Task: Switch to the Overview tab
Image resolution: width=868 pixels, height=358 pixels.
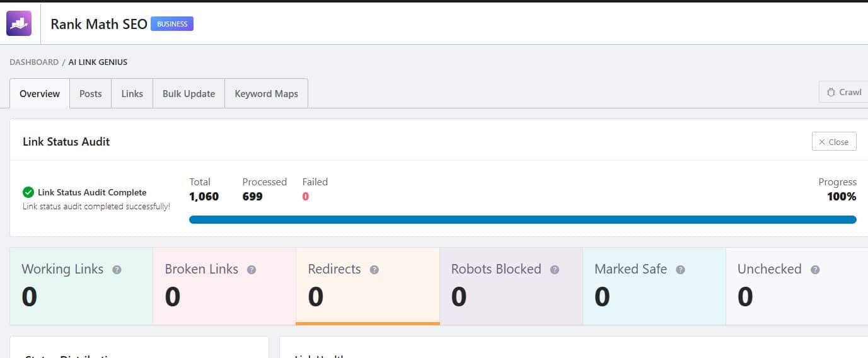Action: click(x=40, y=93)
